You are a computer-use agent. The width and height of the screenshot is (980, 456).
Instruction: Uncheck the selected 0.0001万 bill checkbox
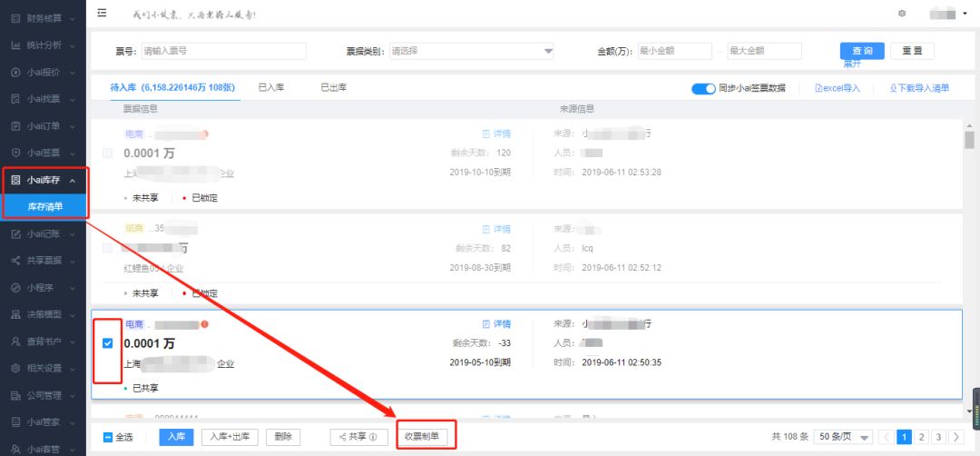tap(108, 343)
